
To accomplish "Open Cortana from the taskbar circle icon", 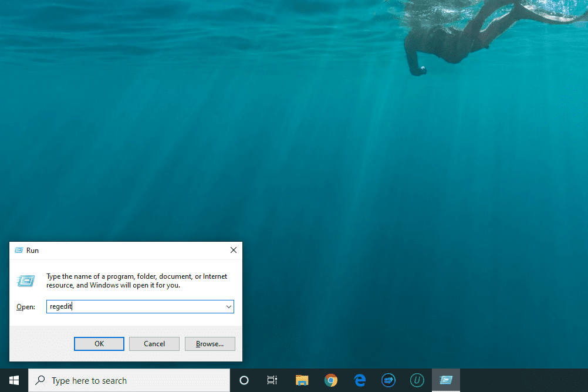I will click(x=244, y=380).
